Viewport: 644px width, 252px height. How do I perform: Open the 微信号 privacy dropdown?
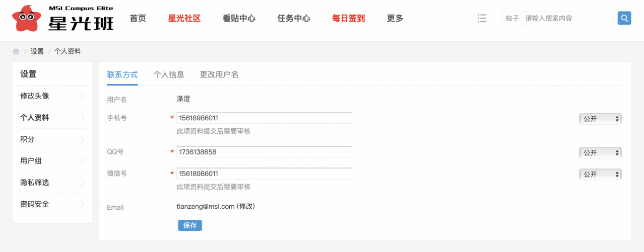pos(600,174)
